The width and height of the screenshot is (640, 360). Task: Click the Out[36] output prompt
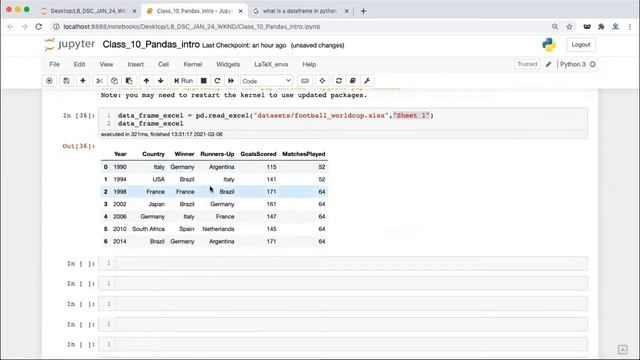tap(79, 146)
